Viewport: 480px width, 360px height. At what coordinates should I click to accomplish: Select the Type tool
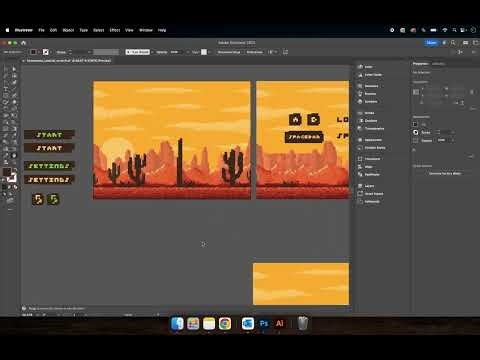(x=6, y=89)
